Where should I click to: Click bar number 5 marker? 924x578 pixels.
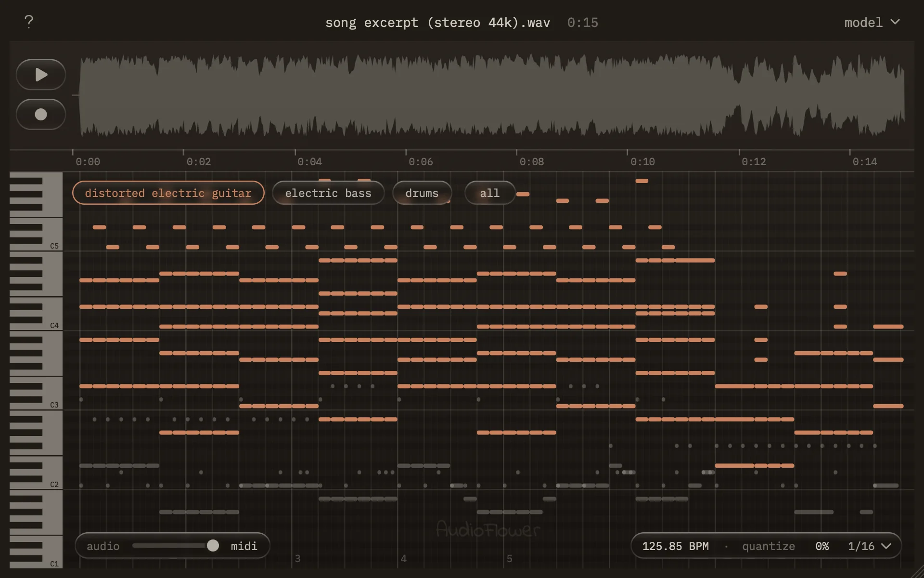509,558
